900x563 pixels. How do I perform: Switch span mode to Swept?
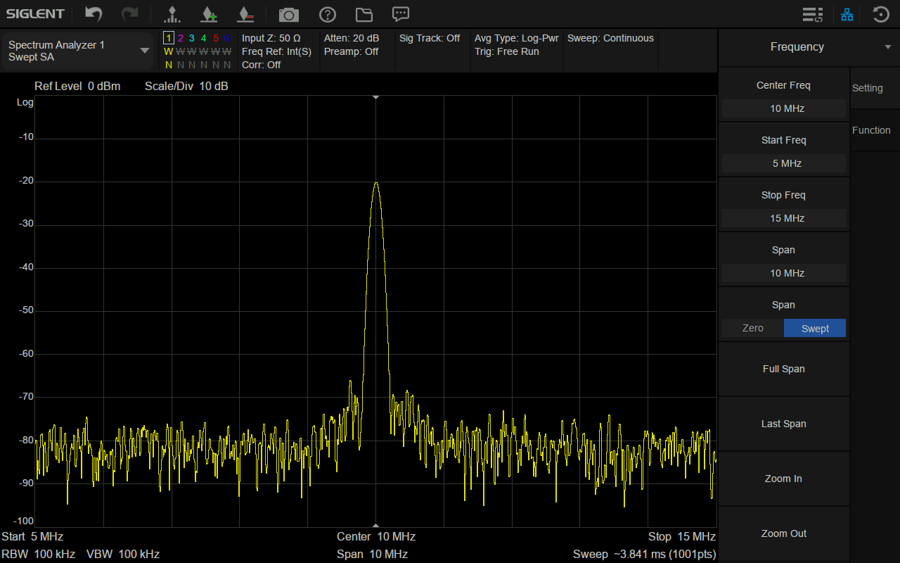[x=814, y=328]
